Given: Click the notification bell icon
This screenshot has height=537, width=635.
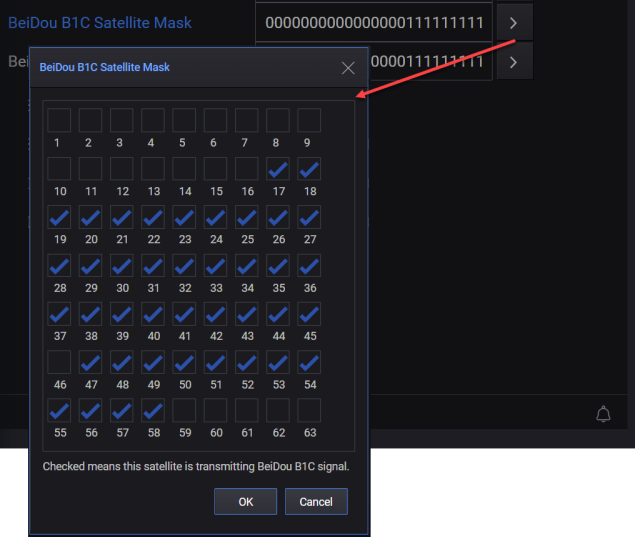Looking at the screenshot, I should [x=603, y=414].
